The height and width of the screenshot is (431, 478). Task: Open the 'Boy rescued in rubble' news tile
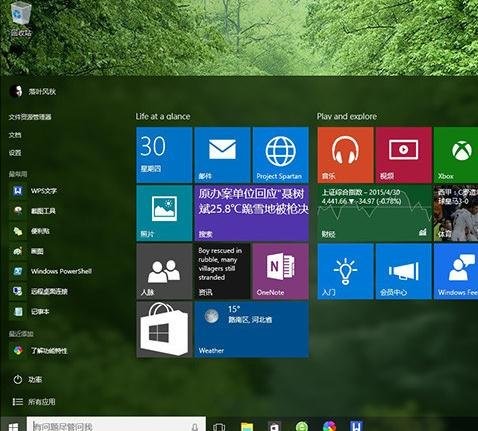click(222, 271)
